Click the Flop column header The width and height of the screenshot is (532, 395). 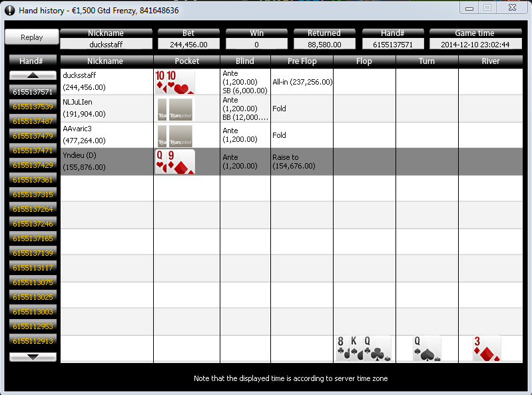point(364,61)
